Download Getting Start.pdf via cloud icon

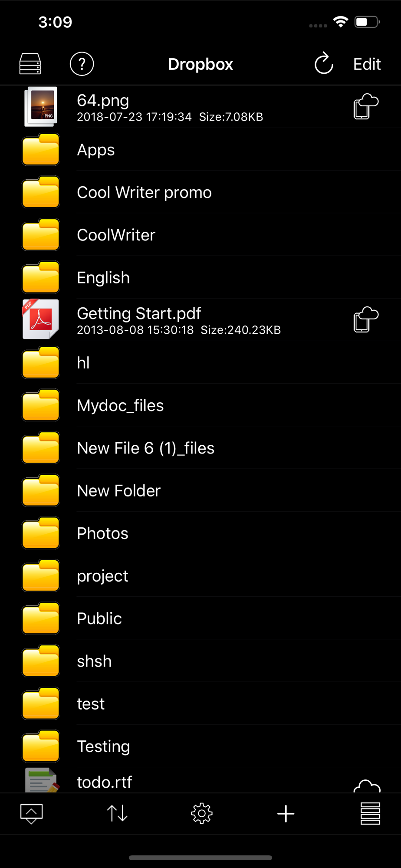(x=366, y=319)
